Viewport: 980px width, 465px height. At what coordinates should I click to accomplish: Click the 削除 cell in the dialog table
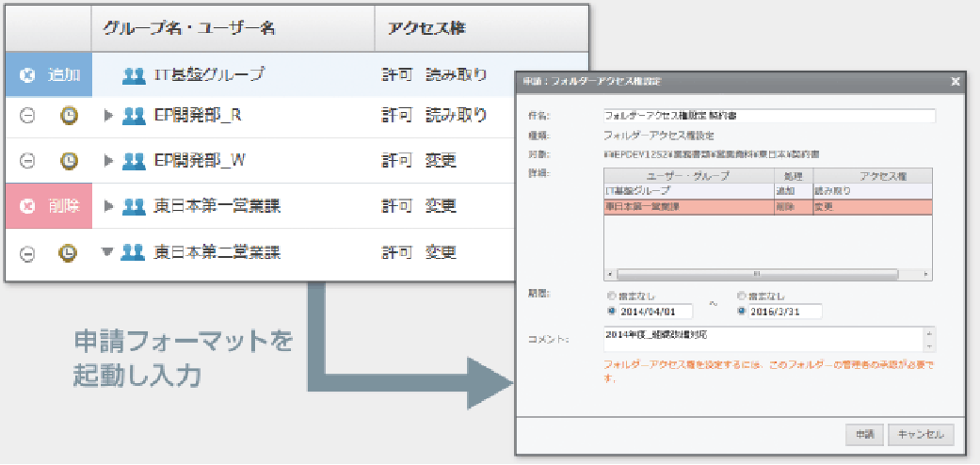click(793, 207)
